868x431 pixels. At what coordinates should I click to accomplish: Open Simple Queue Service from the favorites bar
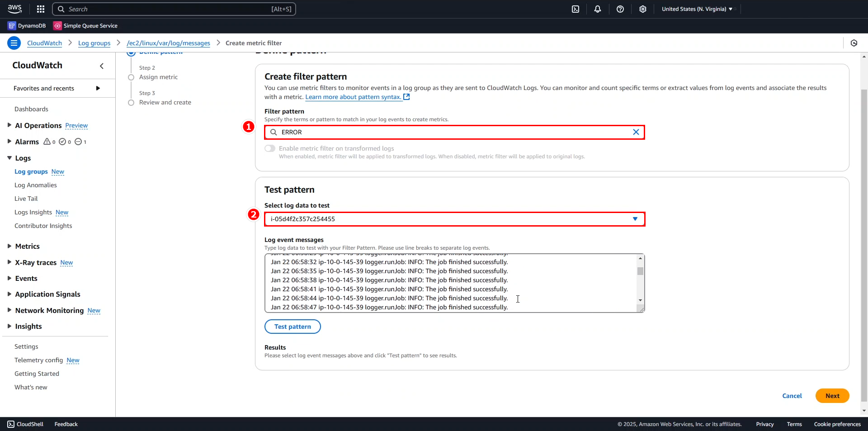click(x=85, y=26)
